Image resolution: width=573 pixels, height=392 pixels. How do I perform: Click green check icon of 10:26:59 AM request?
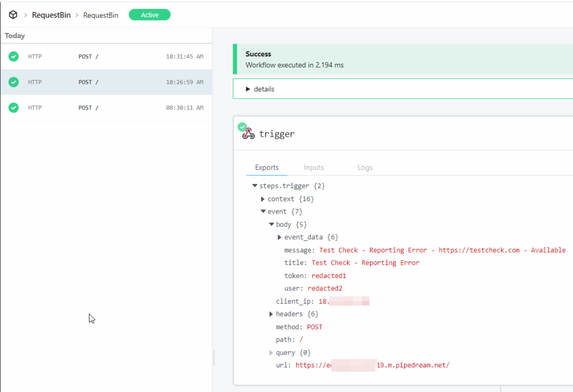pos(13,82)
